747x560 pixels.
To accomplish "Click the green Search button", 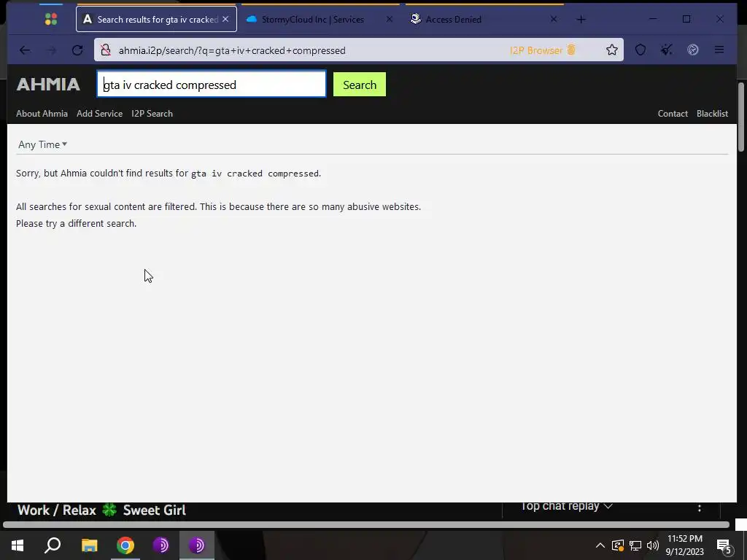I will point(360,85).
